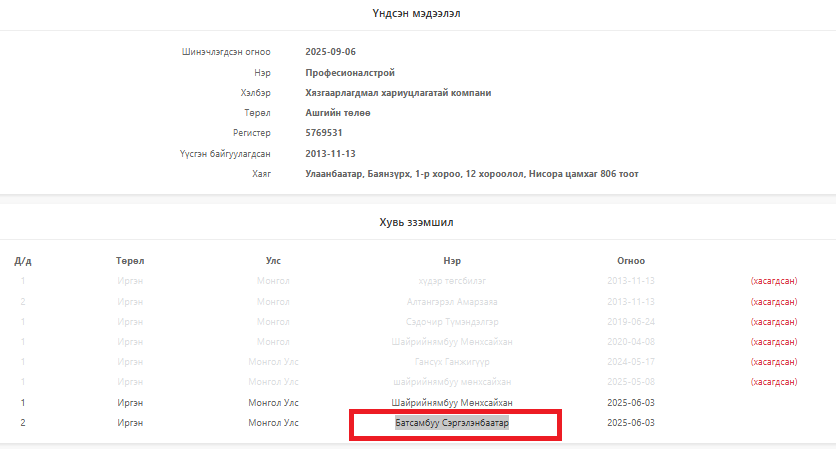Click the 'Үндсэн мэдээлэл' section heading
This screenshot has width=836, height=449.
(x=416, y=13)
